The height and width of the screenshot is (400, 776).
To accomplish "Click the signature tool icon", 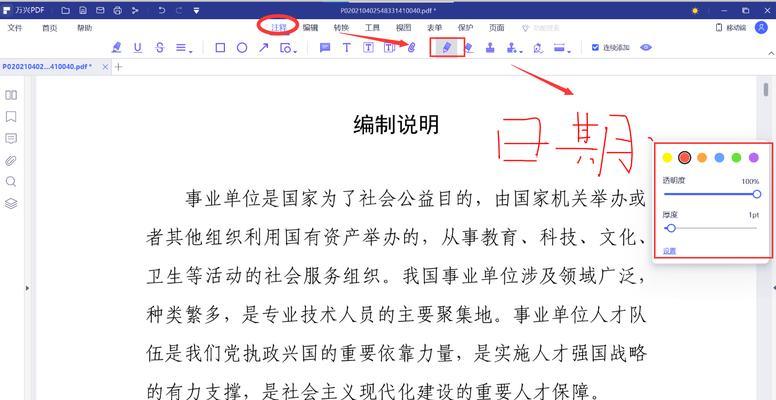I will click(x=538, y=48).
